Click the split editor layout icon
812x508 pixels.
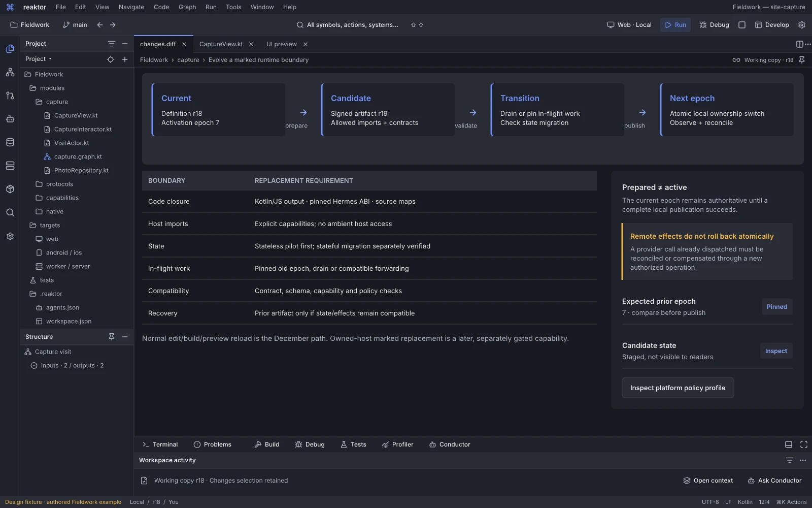(799, 44)
